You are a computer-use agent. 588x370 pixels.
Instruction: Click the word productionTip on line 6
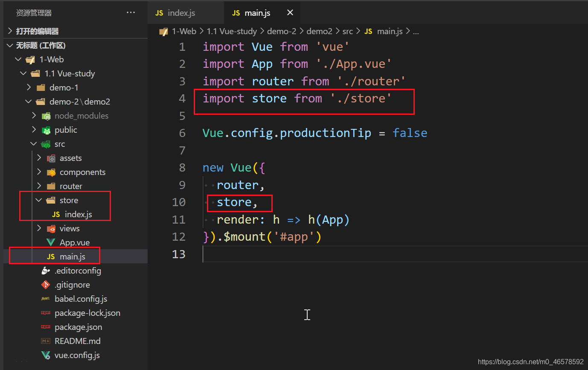(326, 133)
